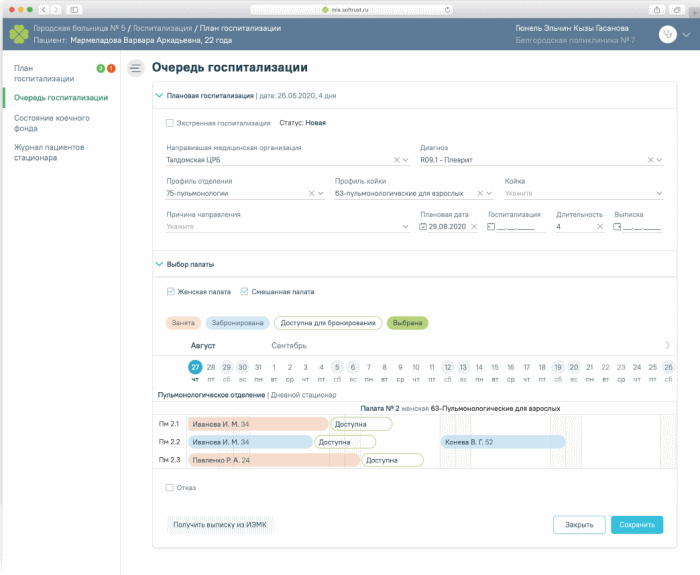Clear the Талдомская ЦРБ organization field

pos(396,160)
